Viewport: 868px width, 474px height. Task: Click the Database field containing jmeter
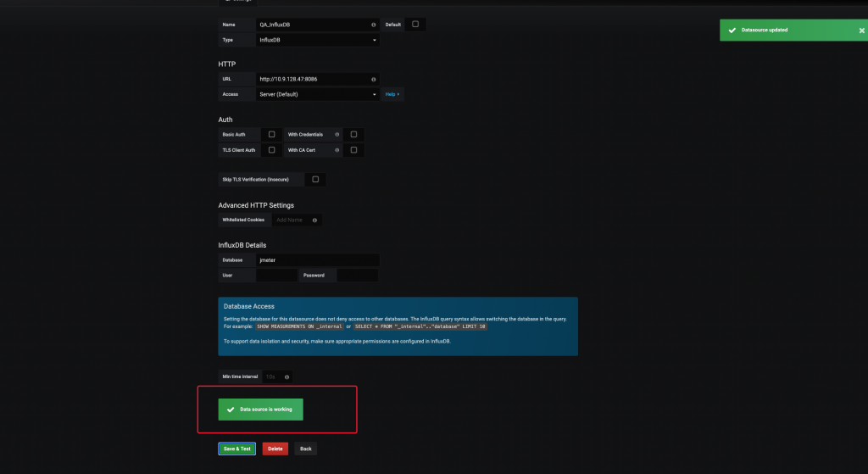coord(318,260)
